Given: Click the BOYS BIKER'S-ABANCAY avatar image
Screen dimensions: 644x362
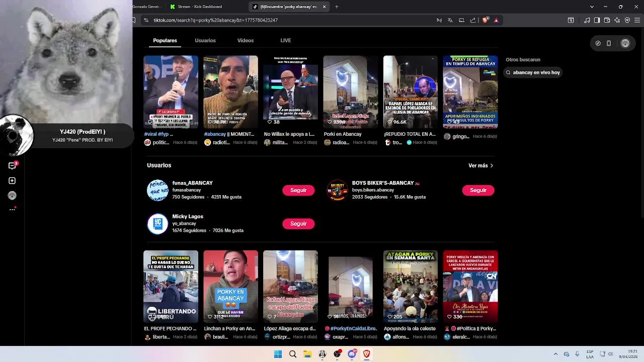Looking at the screenshot, I should [x=337, y=190].
